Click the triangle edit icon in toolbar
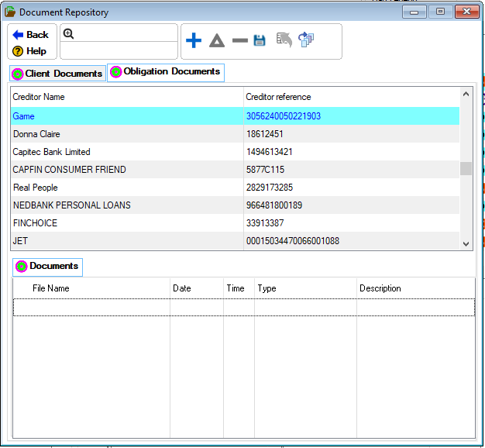This screenshot has height=448, width=485. click(x=217, y=40)
